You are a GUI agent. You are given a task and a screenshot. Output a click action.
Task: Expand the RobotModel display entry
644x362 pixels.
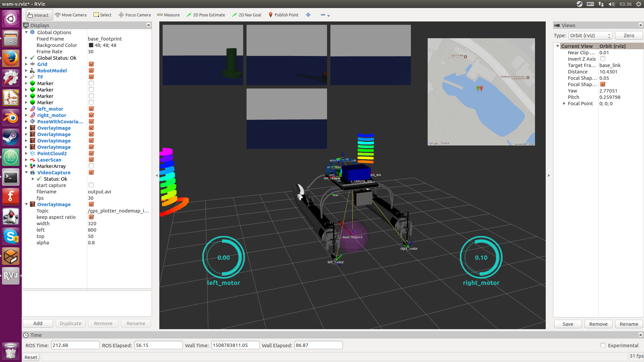point(26,71)
